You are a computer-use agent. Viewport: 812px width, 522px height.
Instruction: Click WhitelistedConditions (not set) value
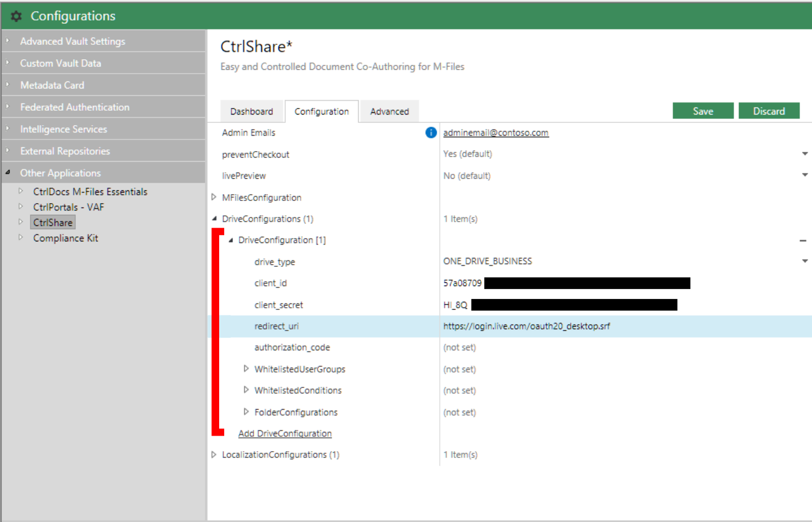(x=459, y=390)
